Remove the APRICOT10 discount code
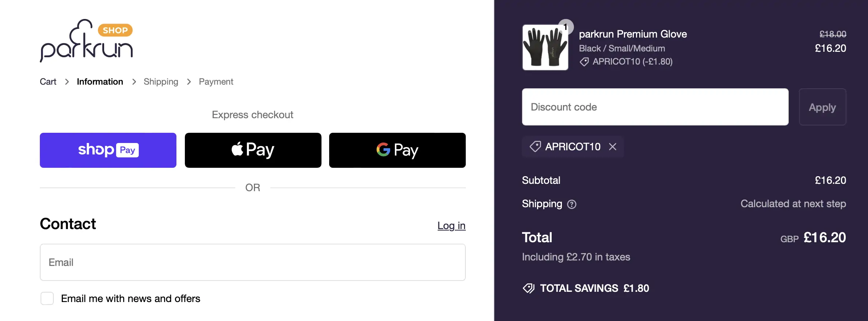 613,147
